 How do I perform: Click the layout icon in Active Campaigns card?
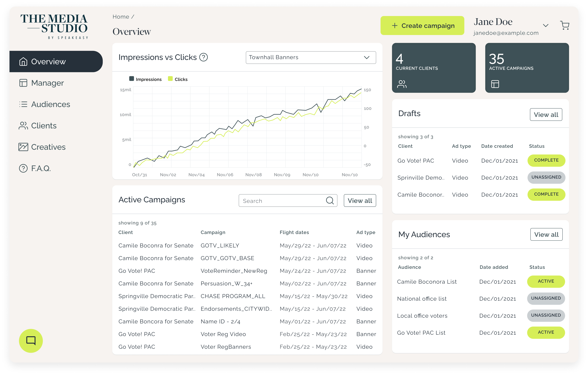click(495, 84)
